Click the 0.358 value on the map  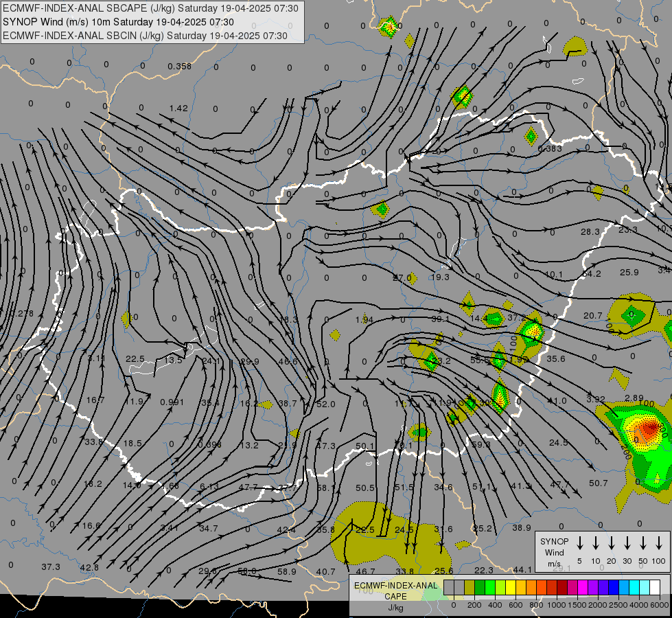pyautogui.click(x=179, y=66)
